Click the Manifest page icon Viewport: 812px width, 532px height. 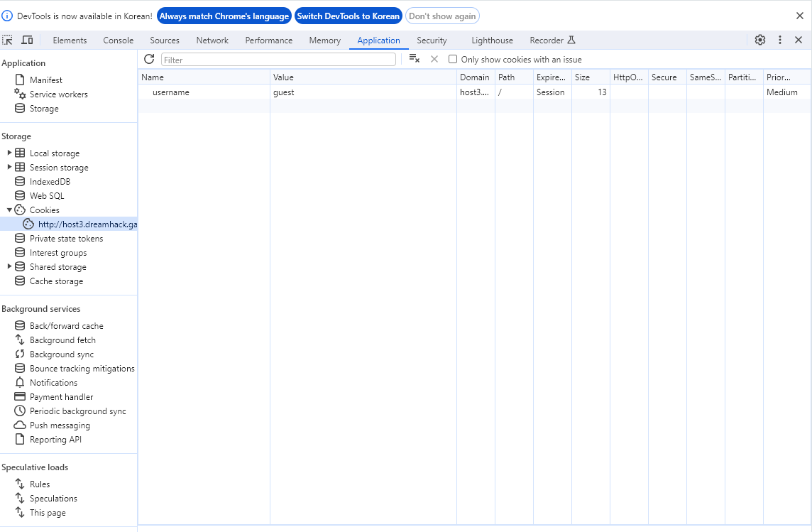click(x=20, y=80)
